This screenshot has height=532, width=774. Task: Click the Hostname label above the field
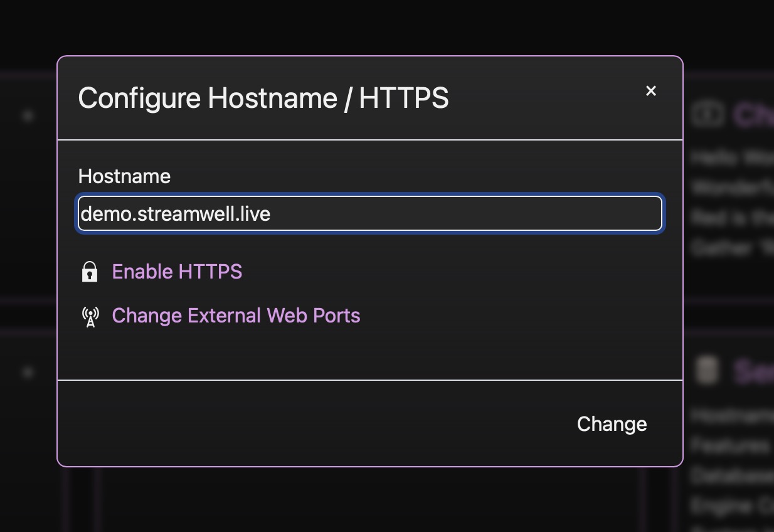124,176
